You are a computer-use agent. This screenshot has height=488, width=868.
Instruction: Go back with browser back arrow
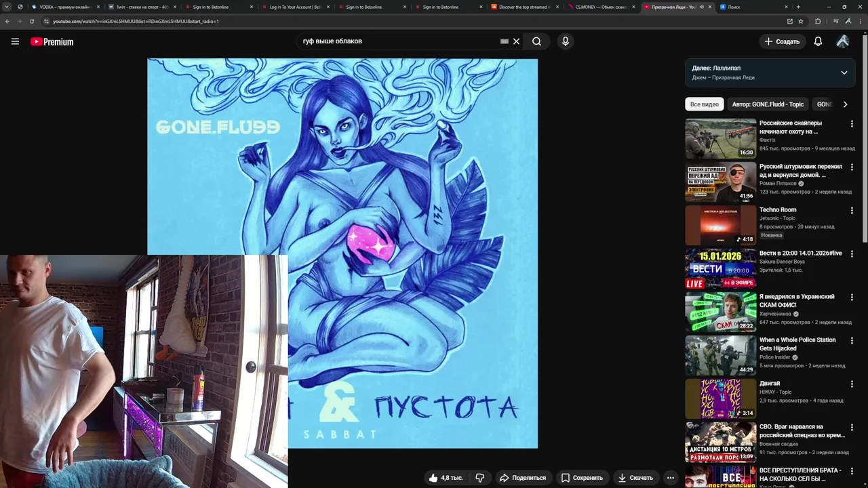[7, 21]
